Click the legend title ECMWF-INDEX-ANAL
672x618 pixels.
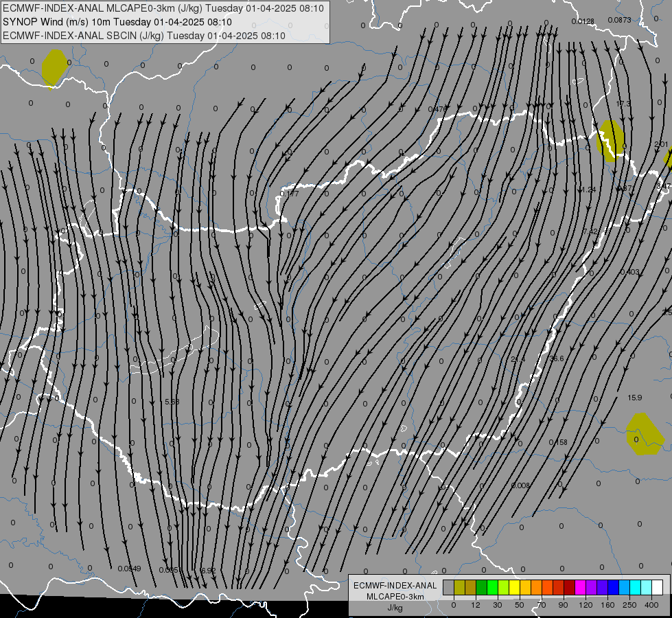click(395, 586)
